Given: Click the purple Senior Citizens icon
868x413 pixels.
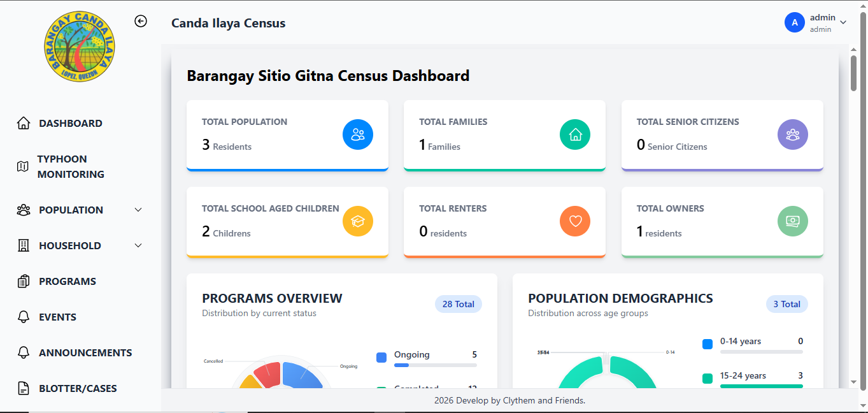Looking at the screenshot, I should pos(792,134).
